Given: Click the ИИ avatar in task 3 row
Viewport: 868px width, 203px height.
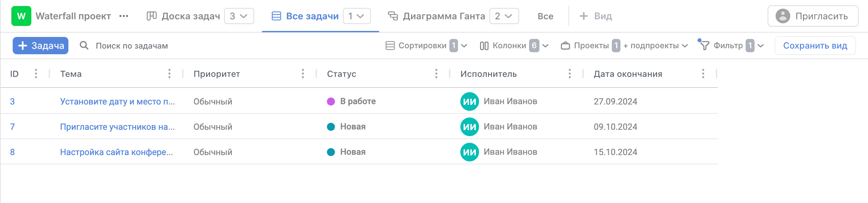Looking at the screenshot, I should coord(469,101).
